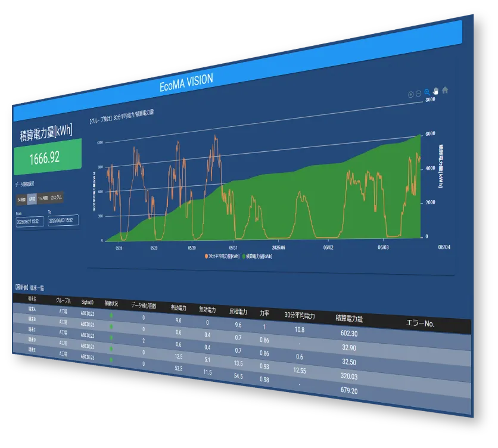Click the green status dot for 端末D
Screen dimensions: 498x448
coord(111,349)
